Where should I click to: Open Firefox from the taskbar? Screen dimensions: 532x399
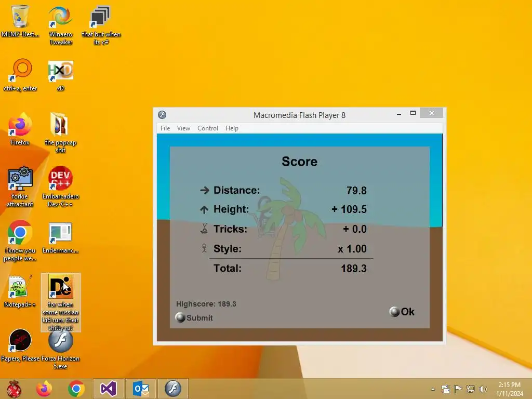[44, 389]
